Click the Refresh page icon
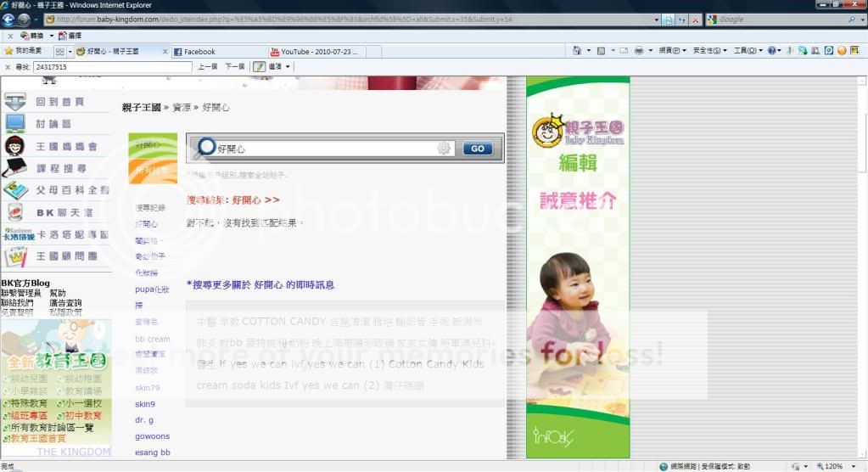 pos(682,20)
